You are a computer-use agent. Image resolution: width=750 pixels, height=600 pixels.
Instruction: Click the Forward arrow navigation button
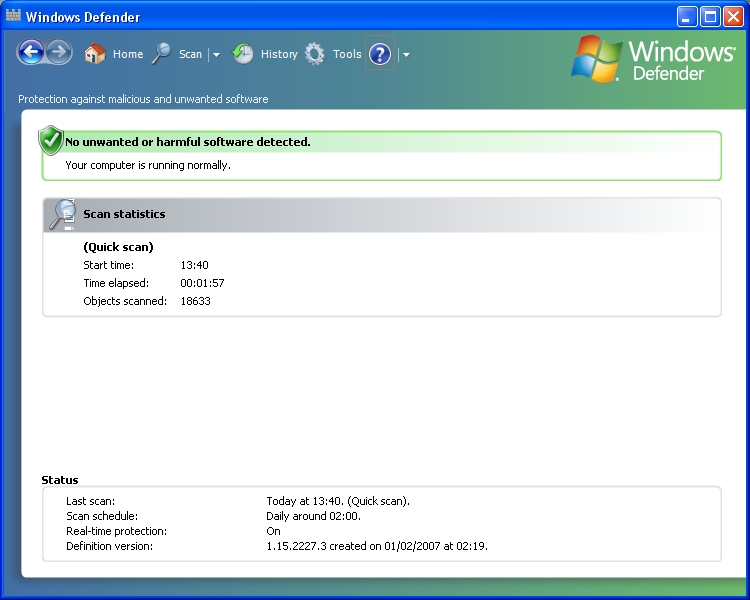59,53
